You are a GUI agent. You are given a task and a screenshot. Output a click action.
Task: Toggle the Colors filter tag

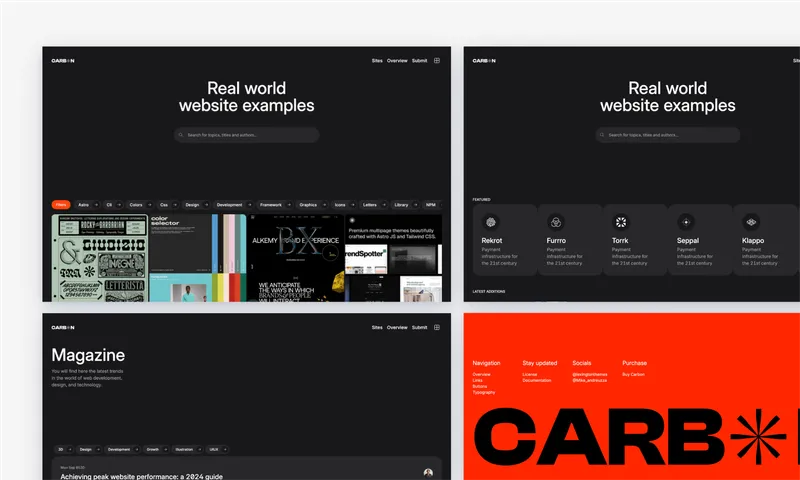point(136,204)
